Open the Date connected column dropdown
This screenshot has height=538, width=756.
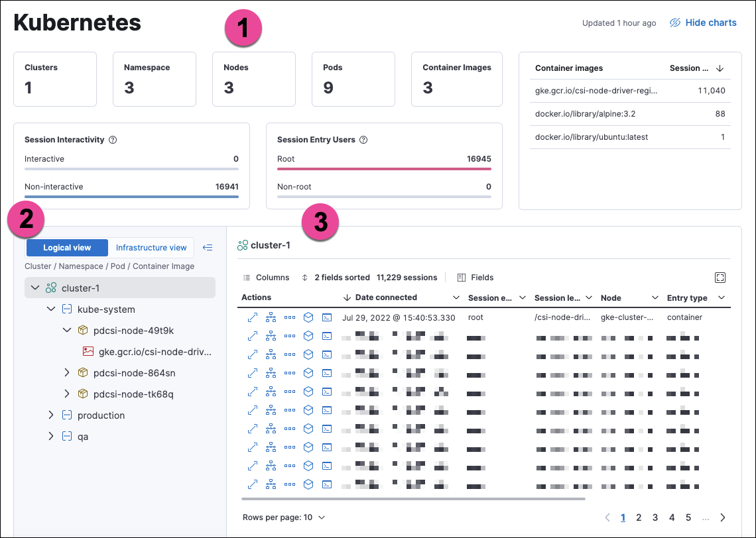[x=456, y=297]
